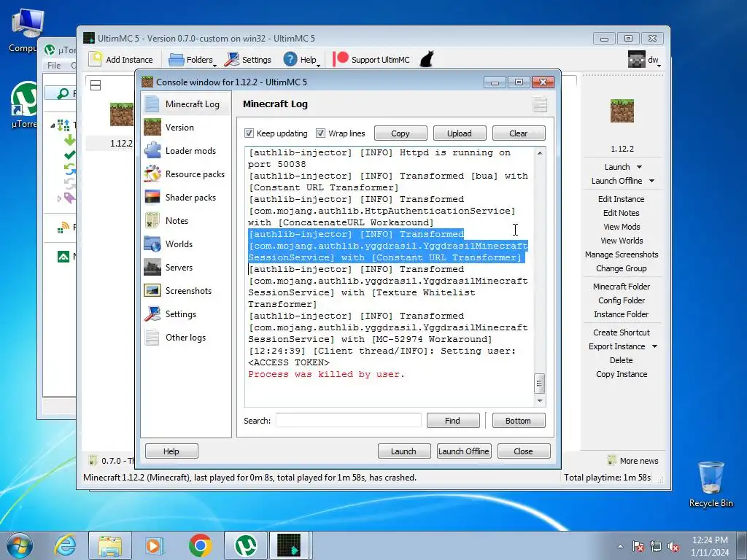
Task: Open the dw account dropdown arrow
Action: point(659,65)
